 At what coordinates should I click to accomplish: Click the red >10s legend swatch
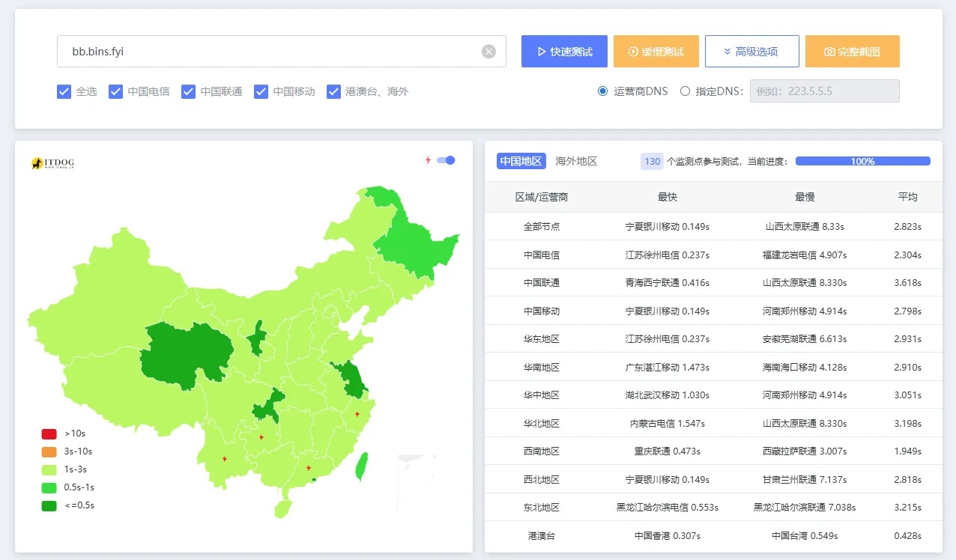pyautogui.click(x=49, y=433)
